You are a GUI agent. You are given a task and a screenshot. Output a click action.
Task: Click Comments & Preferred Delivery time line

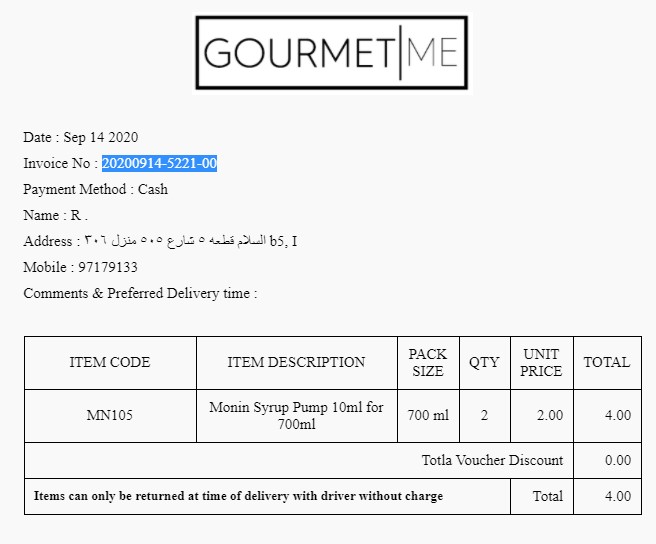tap(140, 293)
